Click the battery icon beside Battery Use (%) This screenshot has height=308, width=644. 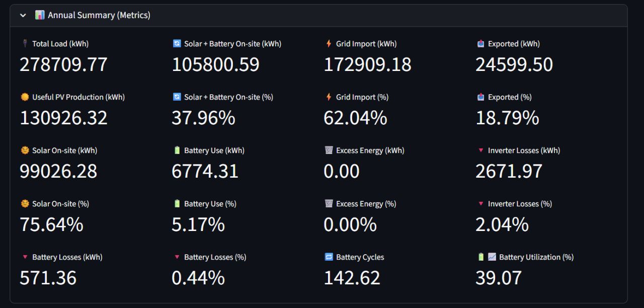click(x=177, y=204)
